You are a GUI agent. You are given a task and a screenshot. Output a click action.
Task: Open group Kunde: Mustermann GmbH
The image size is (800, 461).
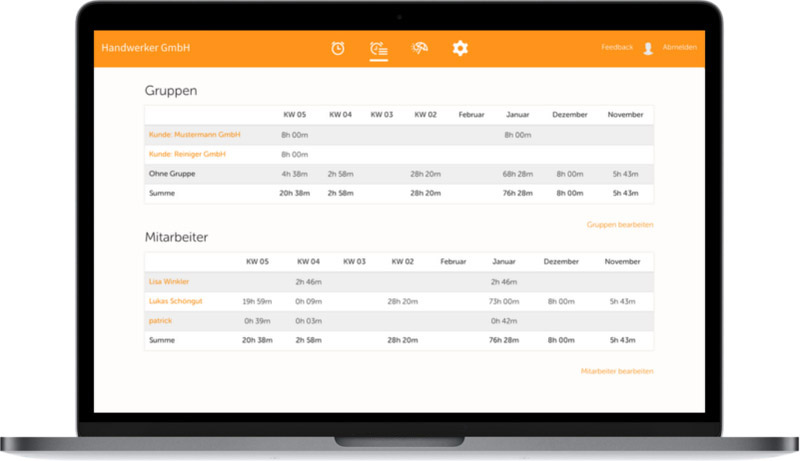coord(194,135)
